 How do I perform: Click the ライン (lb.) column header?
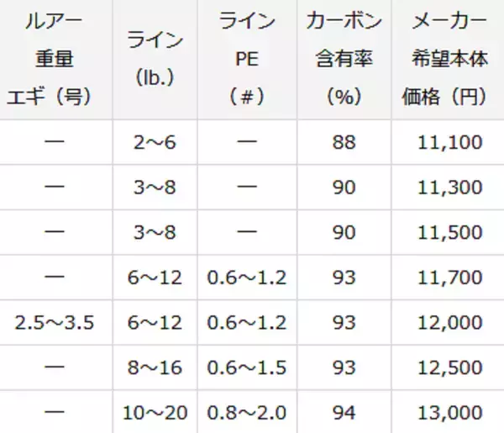[153, 60]
